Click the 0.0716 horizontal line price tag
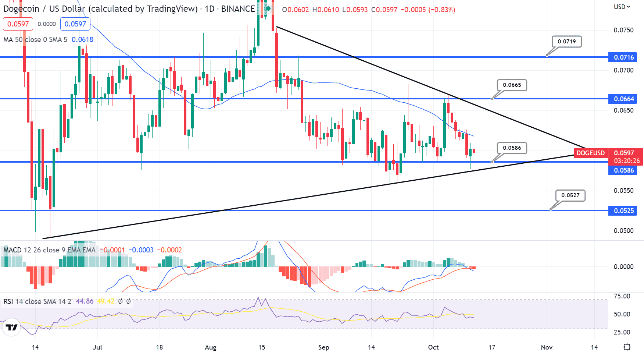 623,57
